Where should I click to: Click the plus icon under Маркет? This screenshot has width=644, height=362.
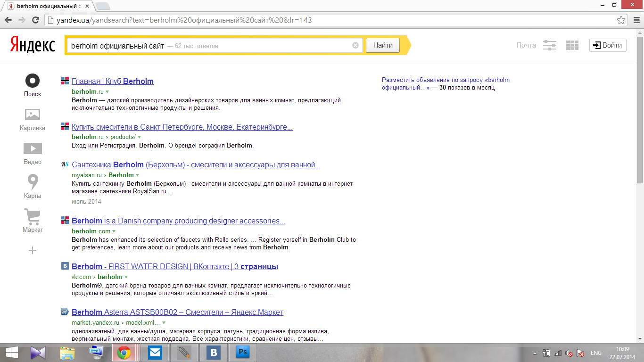coord(33,250)
